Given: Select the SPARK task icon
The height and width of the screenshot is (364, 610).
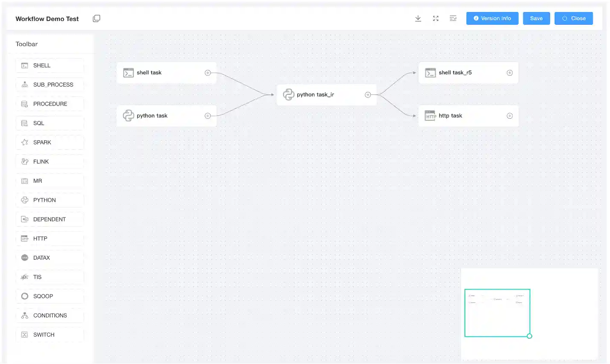Looking at the screenshot, I should [25, 142].
